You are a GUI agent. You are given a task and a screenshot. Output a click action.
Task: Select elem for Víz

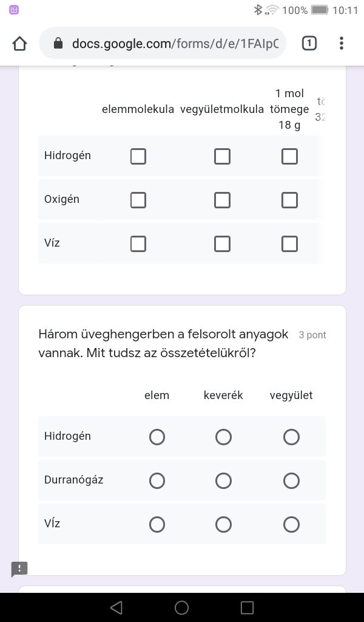157,525
